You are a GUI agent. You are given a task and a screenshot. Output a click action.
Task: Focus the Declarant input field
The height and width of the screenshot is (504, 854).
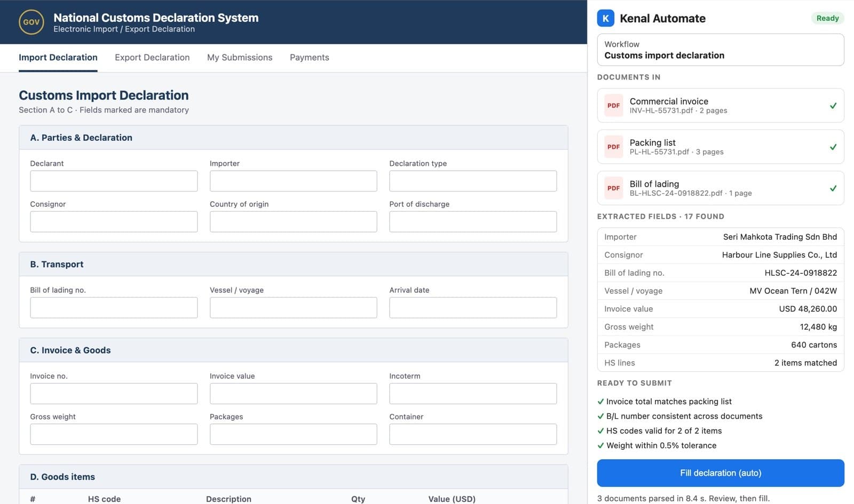point(114,181)
